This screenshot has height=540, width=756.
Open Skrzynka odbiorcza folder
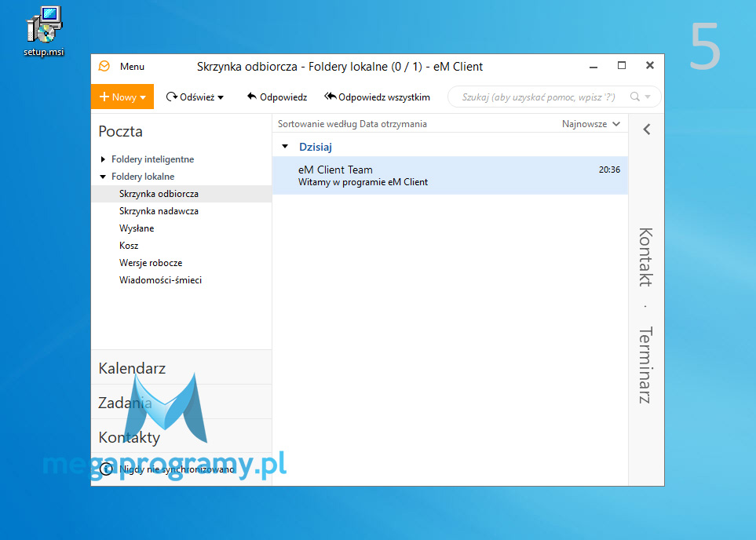pos(181,194)
